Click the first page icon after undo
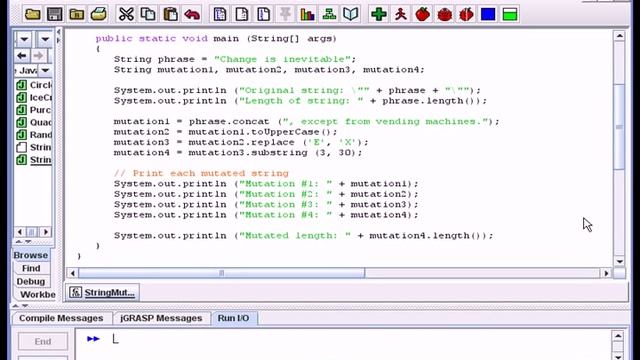The image size is (640, 360). click(x=220, y=14)
